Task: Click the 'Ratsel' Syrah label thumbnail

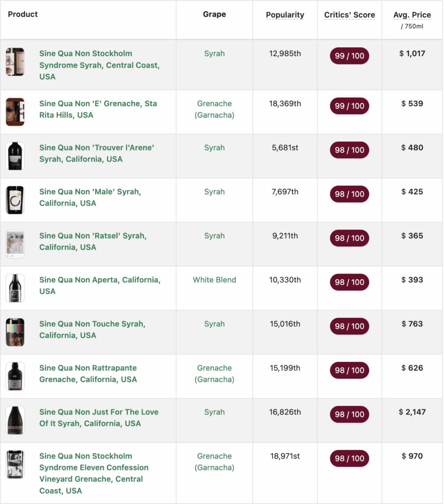Action: coord(15,244)
